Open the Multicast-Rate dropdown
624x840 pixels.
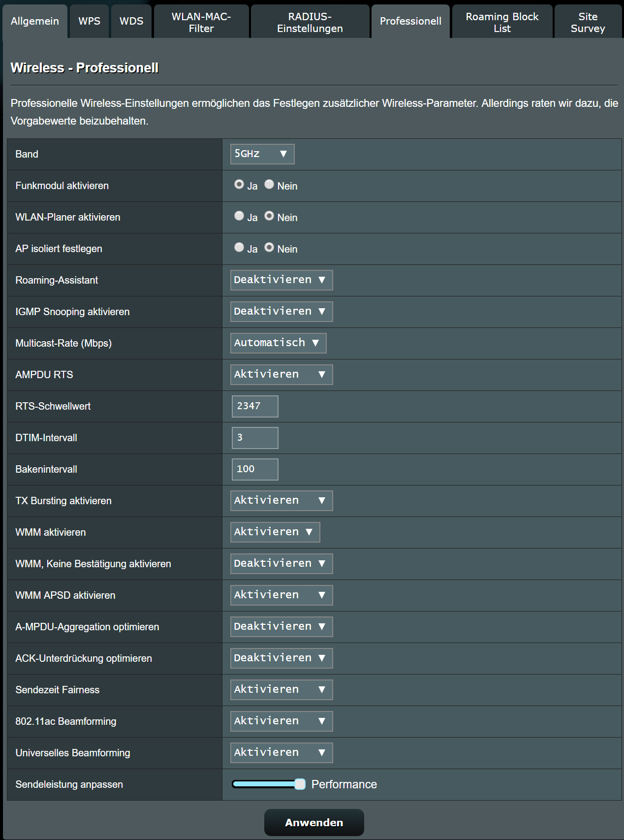click(x=278, y=343)
